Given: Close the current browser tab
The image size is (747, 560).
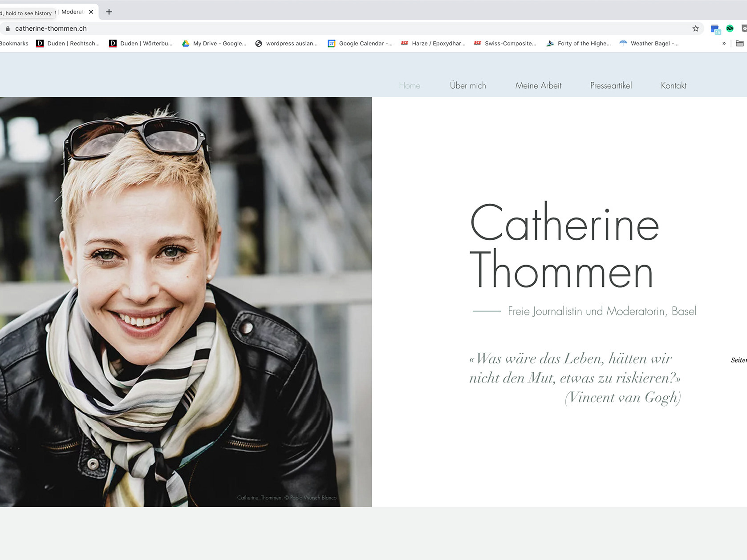Looking at the screenshot, I should tap(91, 12).
